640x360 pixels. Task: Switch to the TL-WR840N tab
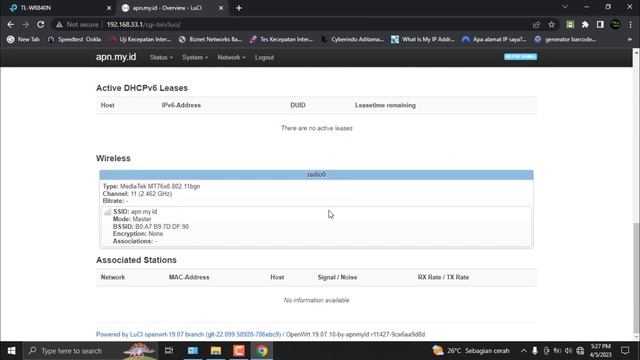(x=57, y=8)
